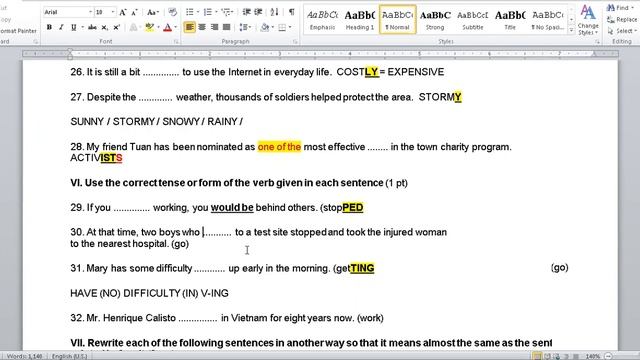
Task: Expand the Shading dropdown arrow
Action: 272,27
